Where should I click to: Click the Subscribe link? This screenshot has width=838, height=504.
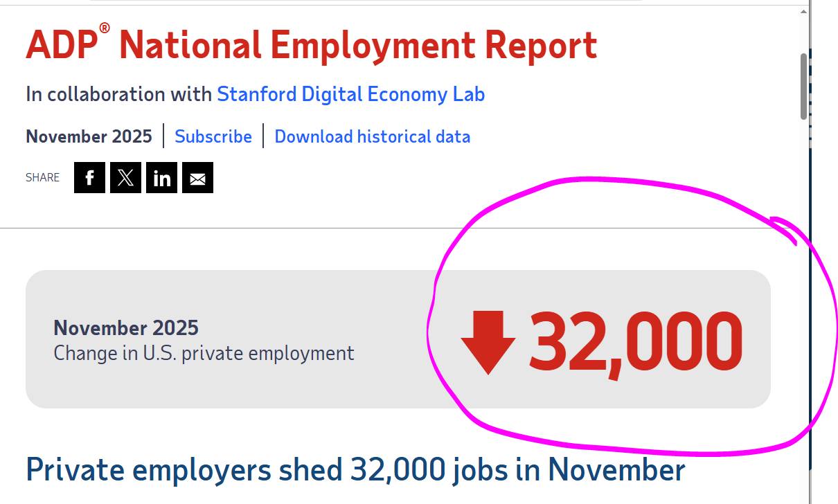point(213,136)
